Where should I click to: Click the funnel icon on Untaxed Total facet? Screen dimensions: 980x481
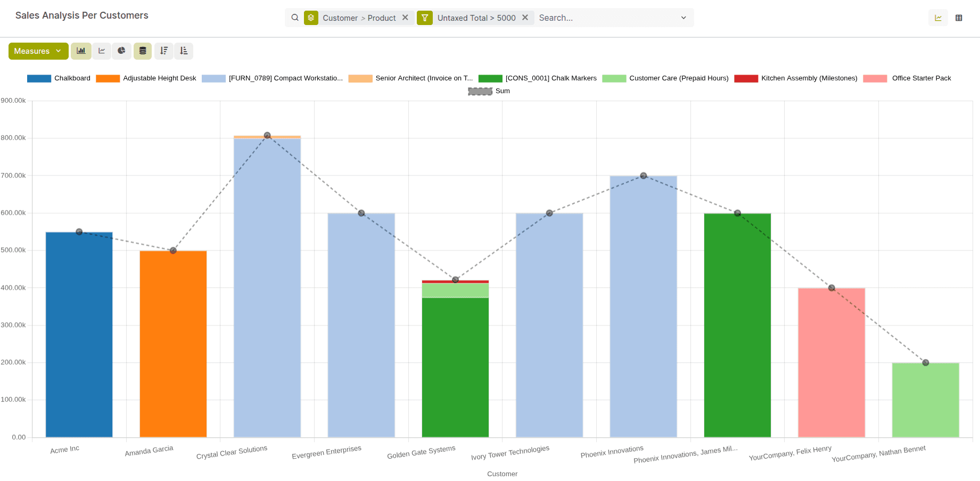click(x=424, y=18)
